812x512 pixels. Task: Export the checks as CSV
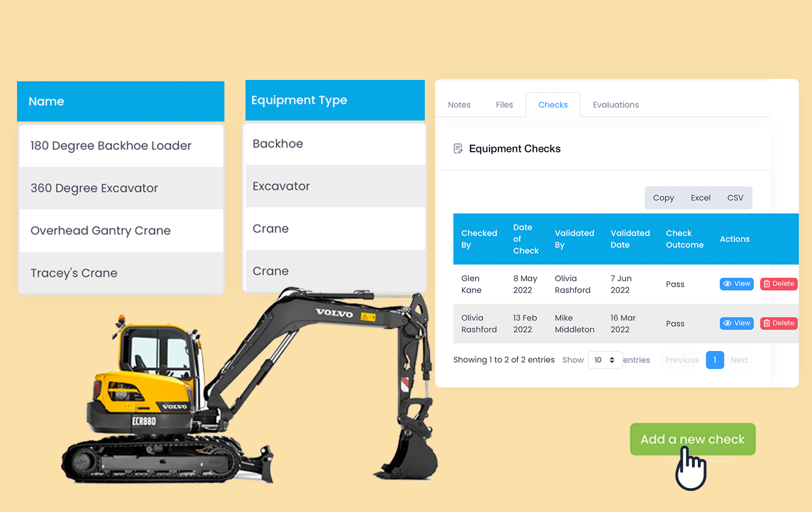(x=735, y=197)
